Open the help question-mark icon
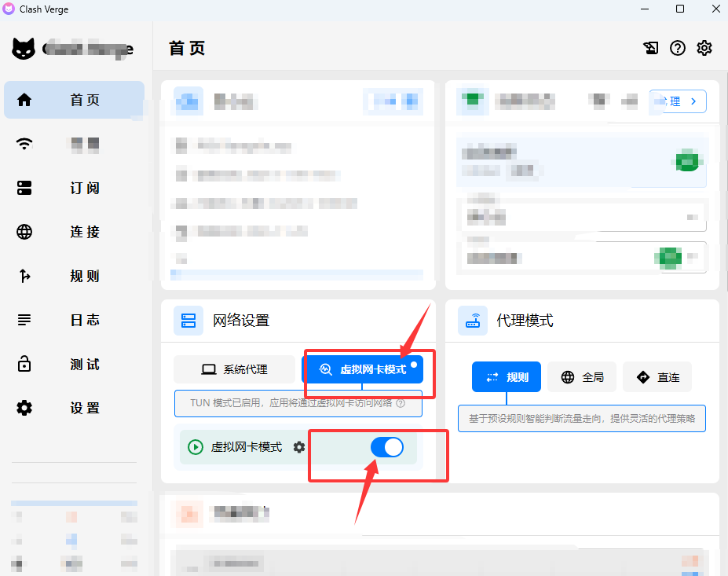The width and height of the screenshot is (728, 576). (x=677, y=48)
